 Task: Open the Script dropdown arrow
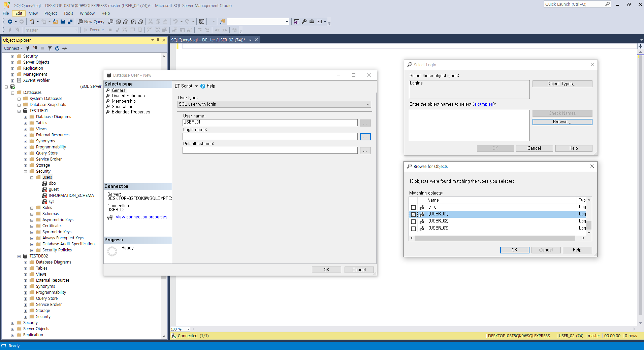[196, 86]
